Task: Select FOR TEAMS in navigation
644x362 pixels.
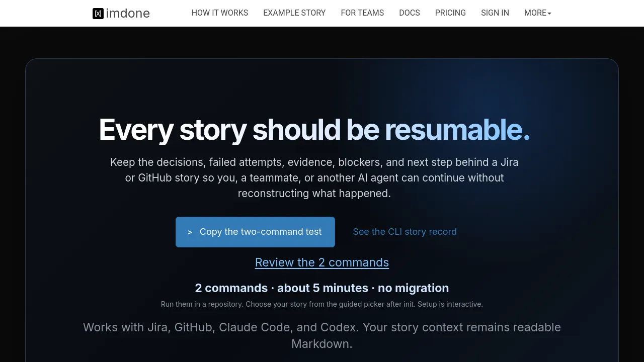Action: point(362,13)
